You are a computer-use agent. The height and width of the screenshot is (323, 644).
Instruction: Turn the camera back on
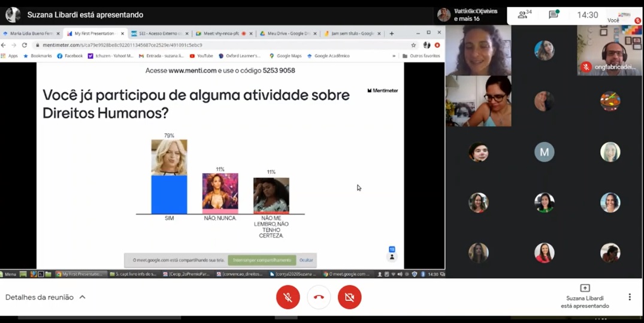(349, 297)
